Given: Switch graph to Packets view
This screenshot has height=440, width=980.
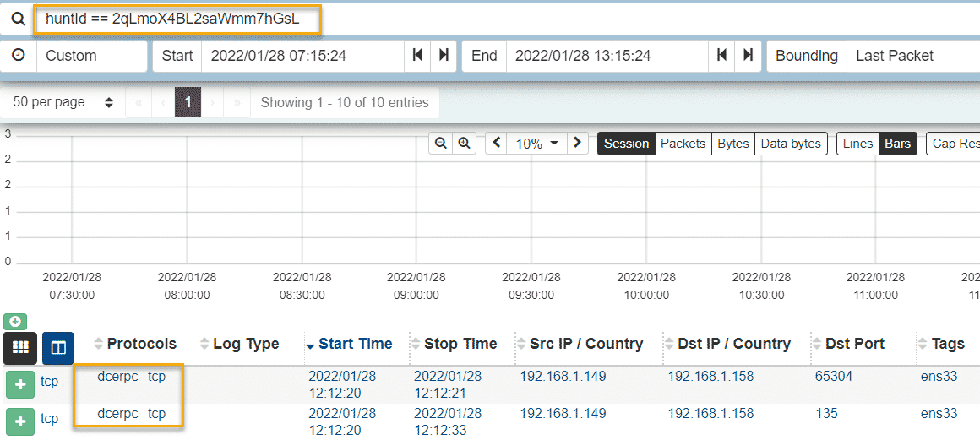Looking at the screenshot, I should click(683, 144).
